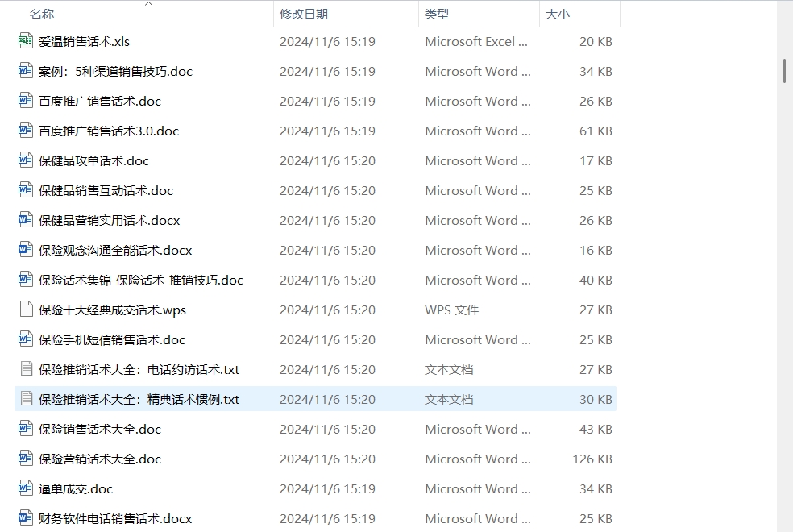The height and width of the screenshot is (532, 793).
Task: Click Word icon of 保健品销售互动话术.doc
Action: coord(26,190)
